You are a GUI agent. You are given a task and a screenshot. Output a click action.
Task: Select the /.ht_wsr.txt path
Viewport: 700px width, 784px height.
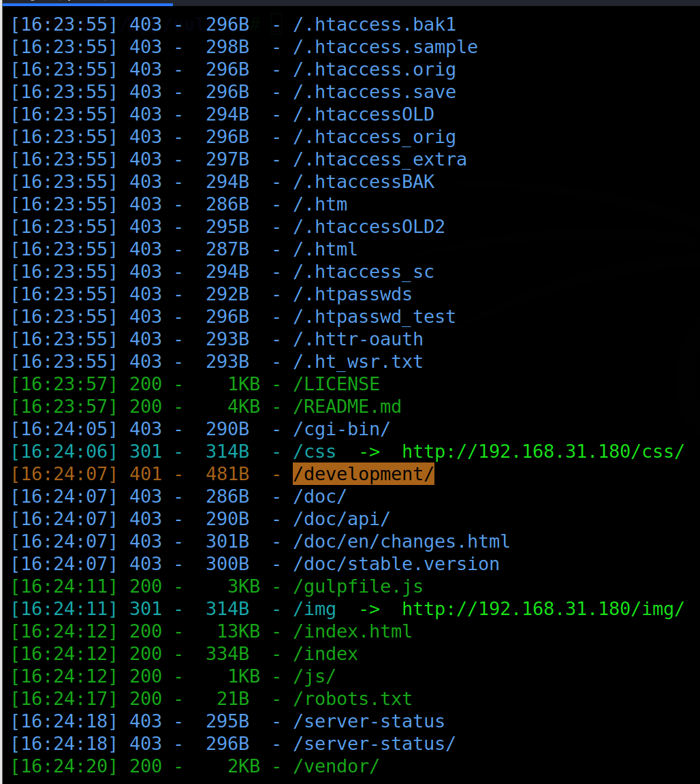pos(358,362)
